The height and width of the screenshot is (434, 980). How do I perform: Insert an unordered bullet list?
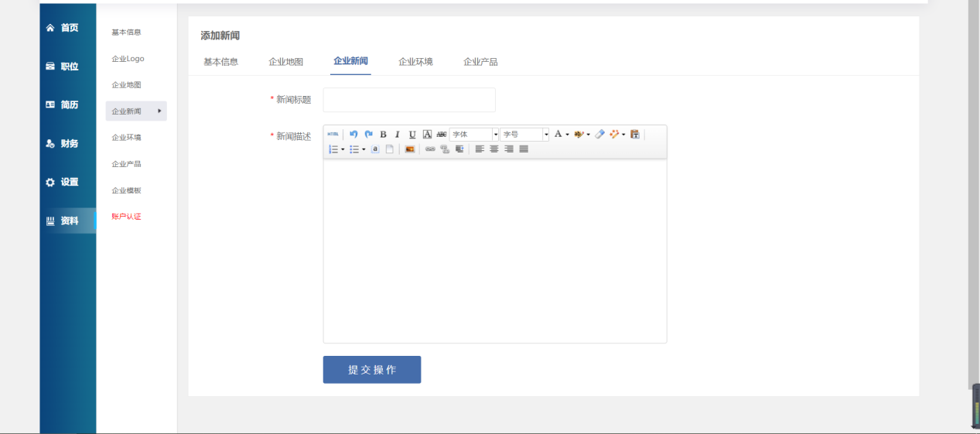point(353,149)
